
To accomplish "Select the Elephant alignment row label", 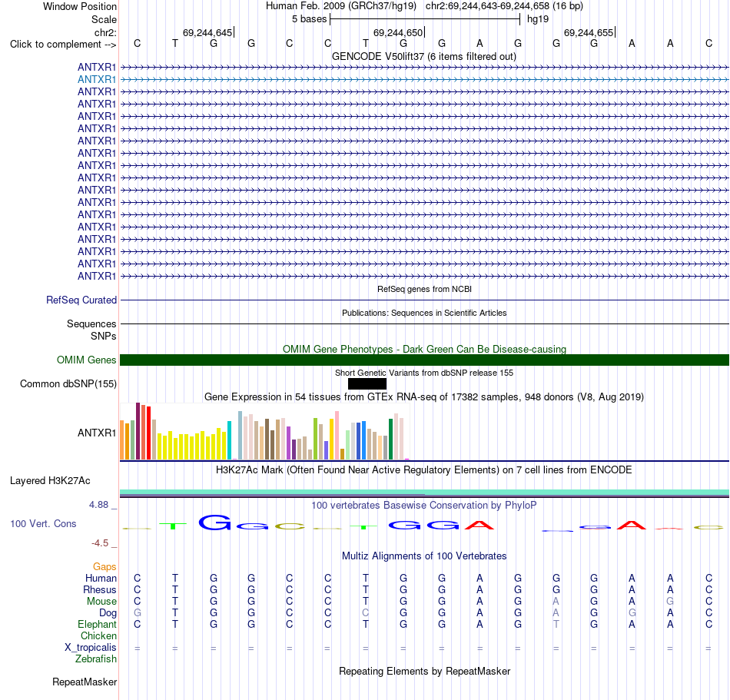I will coord(98,624).
